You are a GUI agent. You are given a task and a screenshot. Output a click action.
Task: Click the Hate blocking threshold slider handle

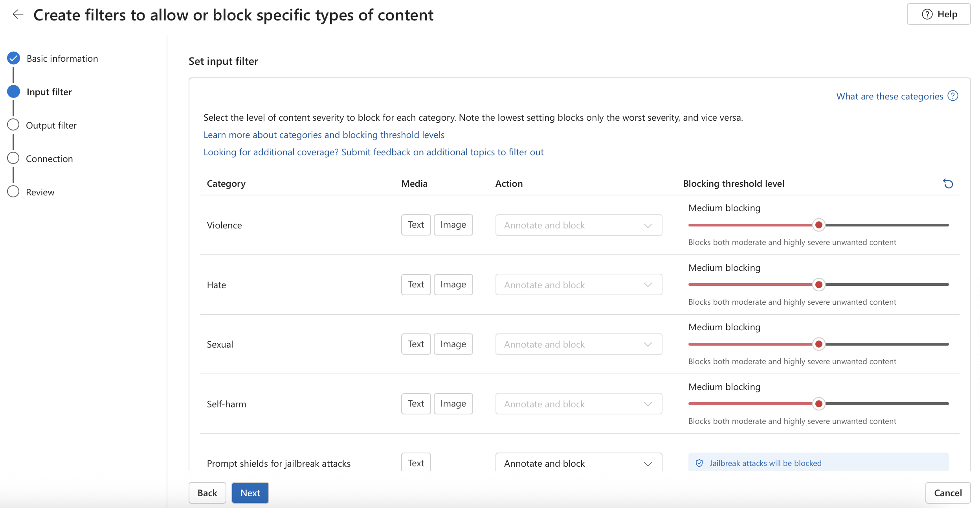pos(819,285)
